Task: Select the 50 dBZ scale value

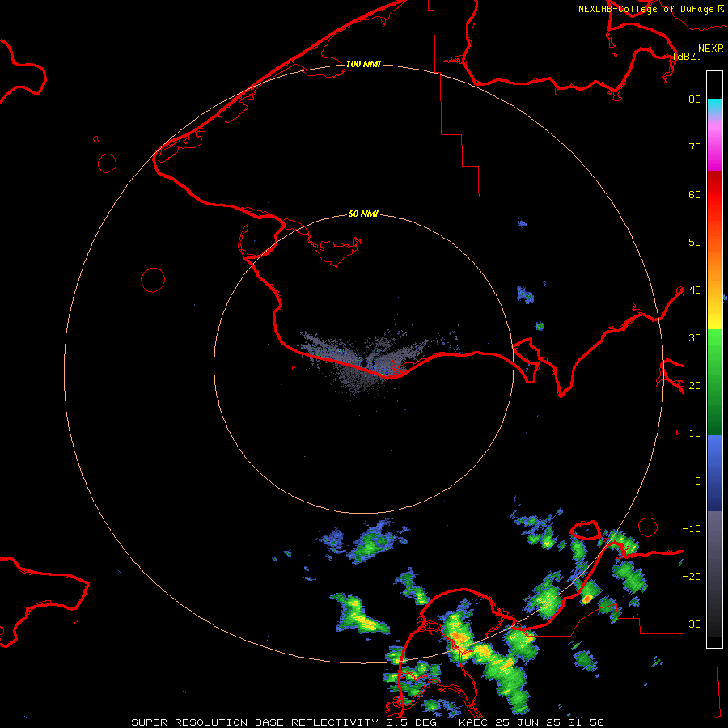Action: pyautogui.click(x=695, y=243)
